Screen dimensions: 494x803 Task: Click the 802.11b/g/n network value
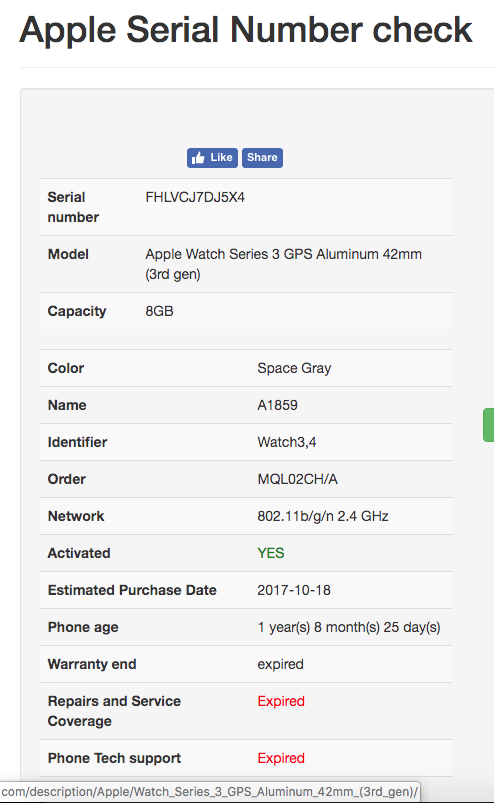323,516
